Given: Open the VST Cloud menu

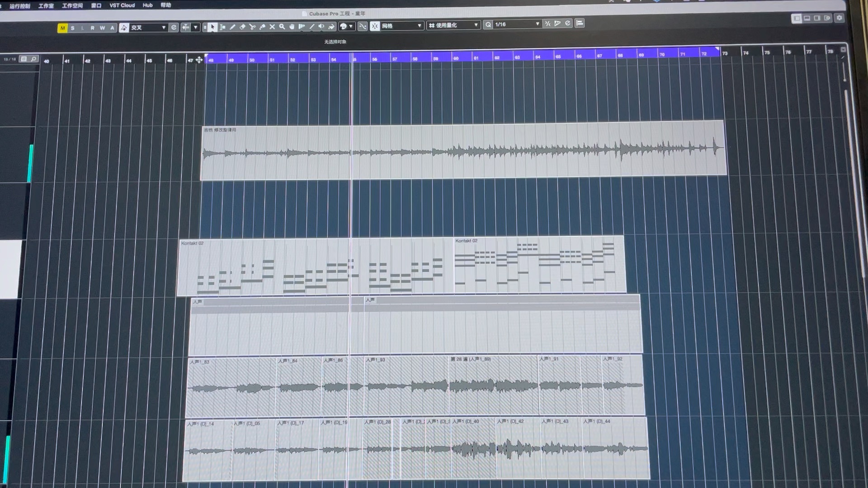Looking at the screenshot, I should tap(122, 5).
